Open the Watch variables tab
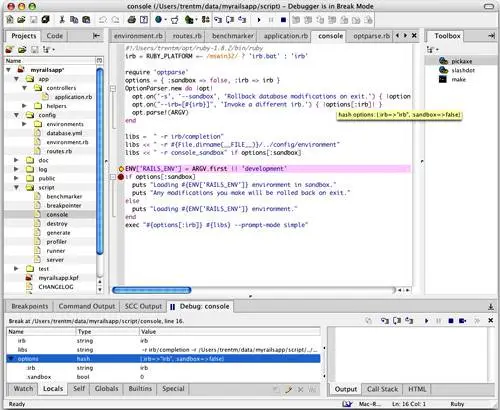This screenshot has height=410, width=500. point(23,389)
